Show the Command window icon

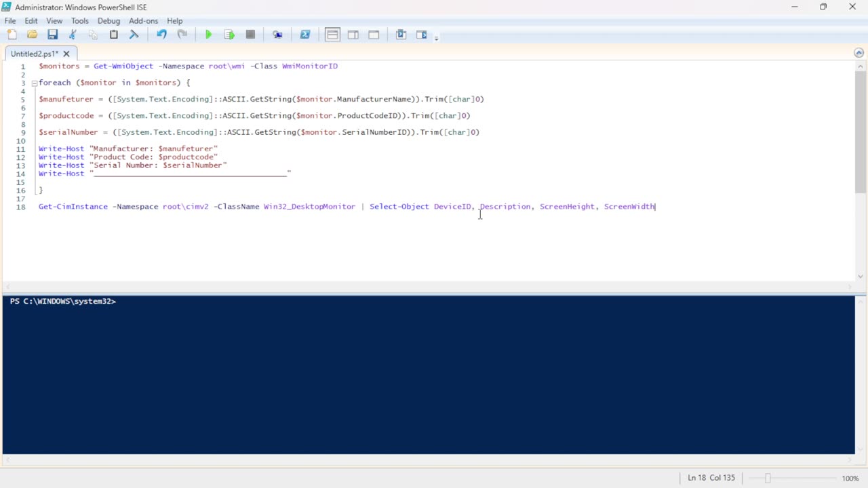coord(401,35)
